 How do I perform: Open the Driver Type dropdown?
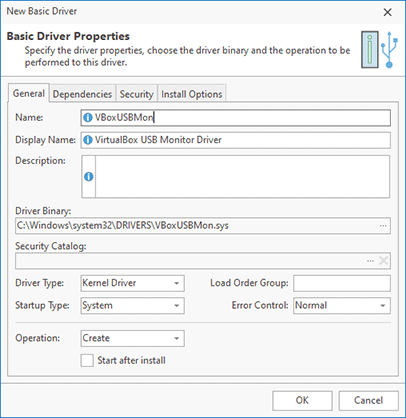[132, 283]
